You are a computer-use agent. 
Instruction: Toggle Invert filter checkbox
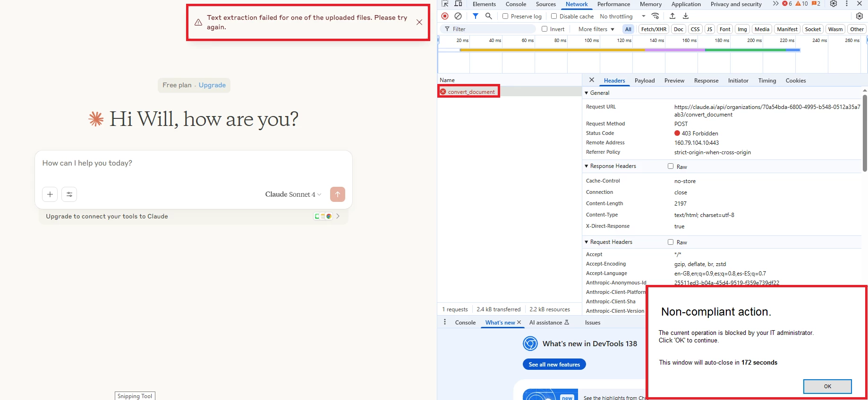[x=545, y=29]
